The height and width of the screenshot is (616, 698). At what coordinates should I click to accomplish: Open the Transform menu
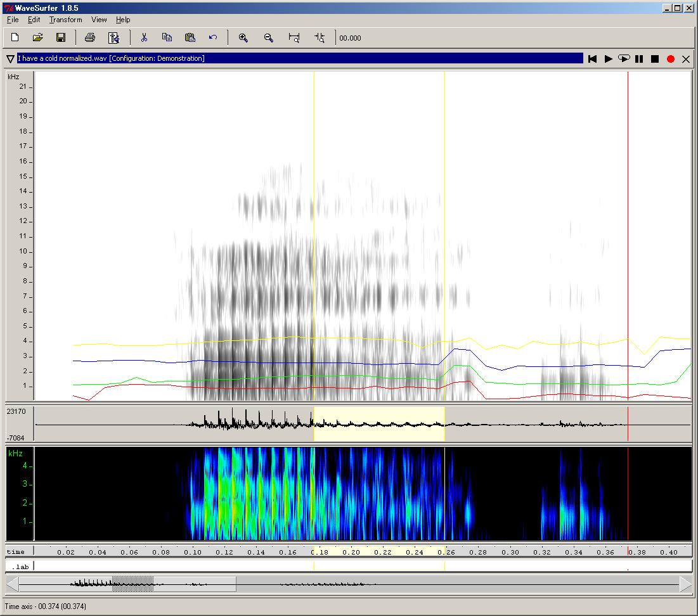point(65,20)
